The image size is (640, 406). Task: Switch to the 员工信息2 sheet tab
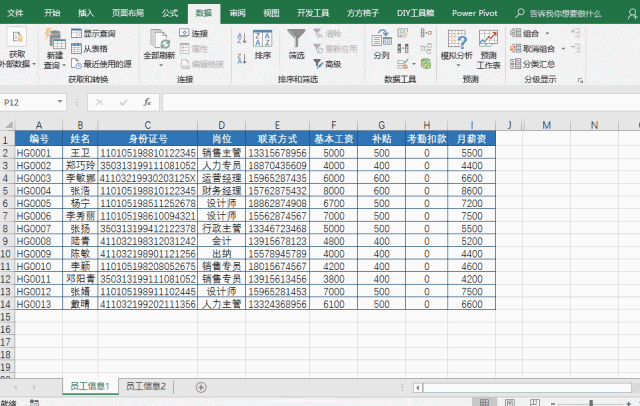click(146, 386)
